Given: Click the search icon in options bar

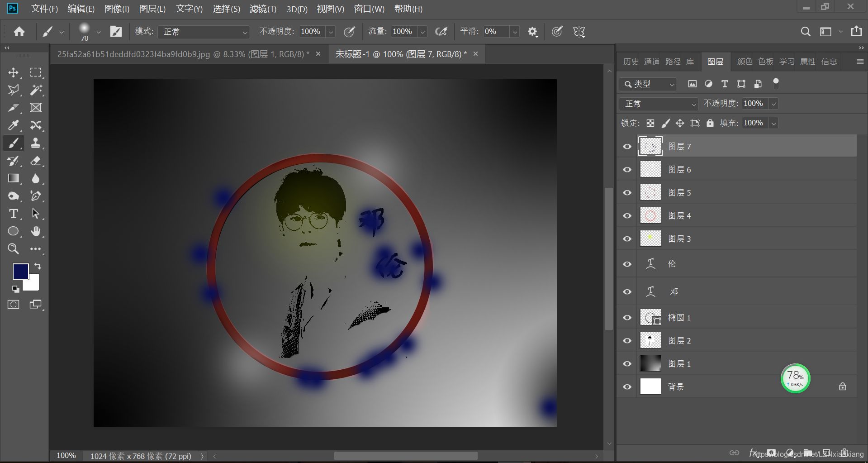Looking at the screenshot, I should (806, 32).
